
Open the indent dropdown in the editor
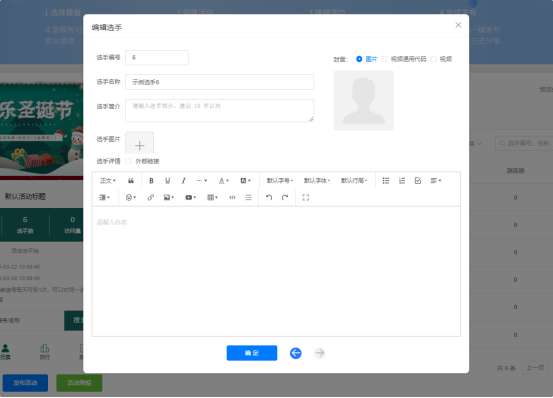click(x=104, y=197)
